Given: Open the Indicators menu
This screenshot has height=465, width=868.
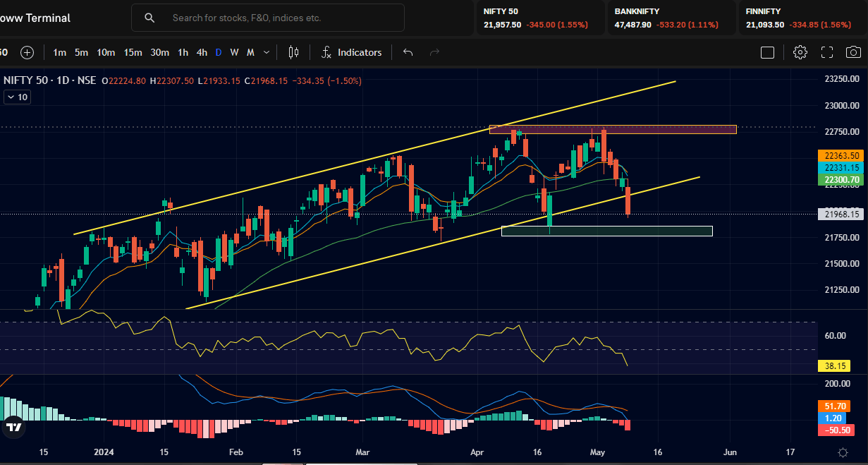Looking at the screenshot, I should 352,52.
